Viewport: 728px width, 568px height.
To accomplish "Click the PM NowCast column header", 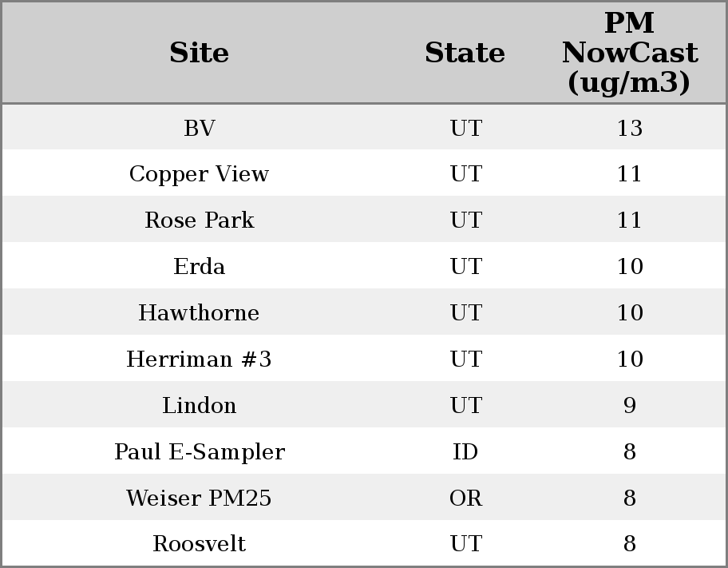I will pyautogui.click(x=629, y=54).
